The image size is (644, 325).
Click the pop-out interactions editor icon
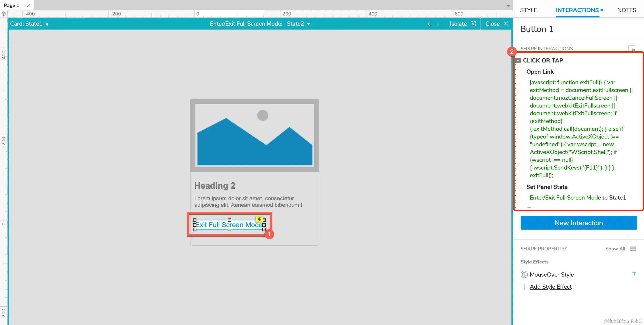631,48
